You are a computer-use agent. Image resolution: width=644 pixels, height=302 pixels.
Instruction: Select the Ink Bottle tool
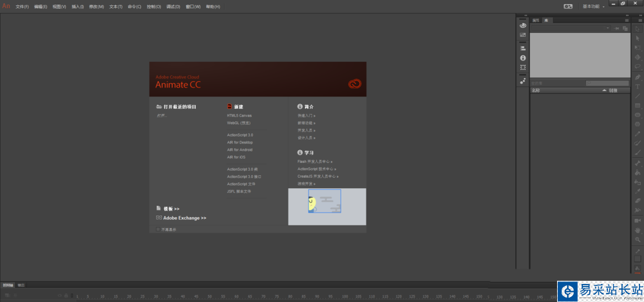click(638, 182)
